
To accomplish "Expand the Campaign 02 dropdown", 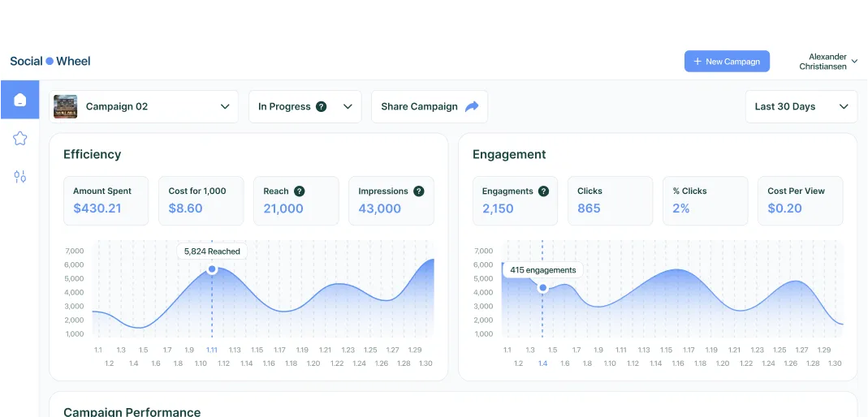I will (x=144, y=107).
